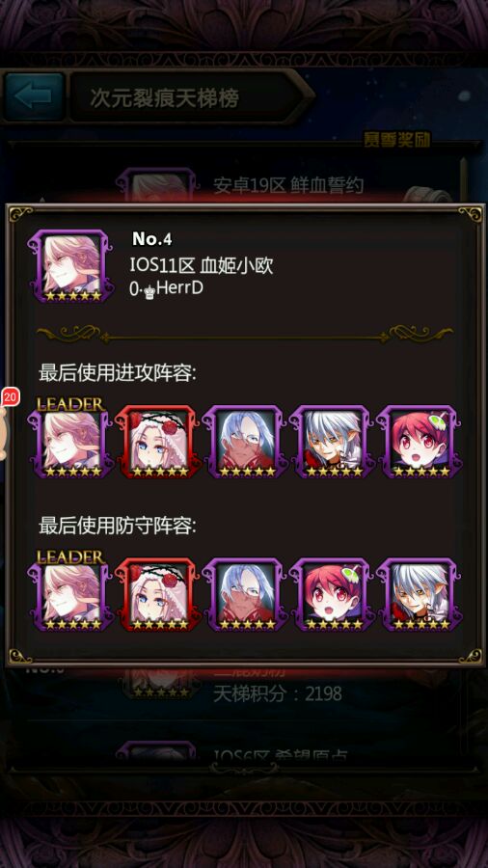Select blue-haired glasses hero in attack lineup
The width and height of the screenshot is (488, 868).
245,441
